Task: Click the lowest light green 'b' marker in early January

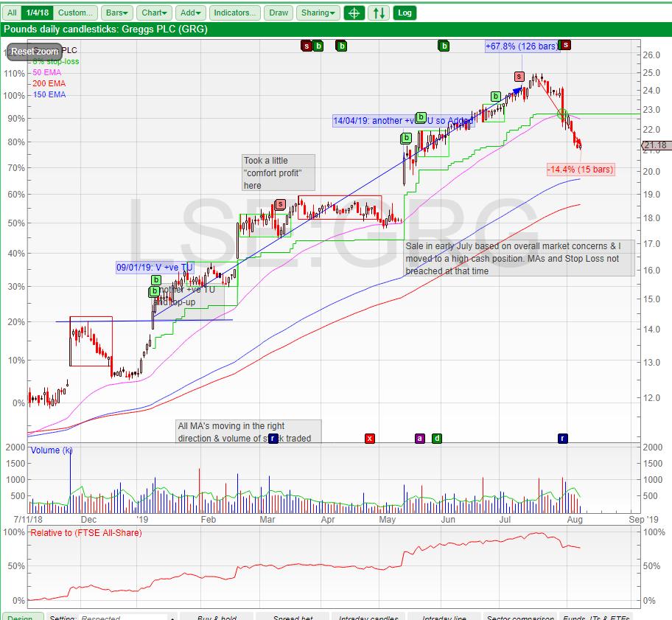Action: (x=154, y=291)
